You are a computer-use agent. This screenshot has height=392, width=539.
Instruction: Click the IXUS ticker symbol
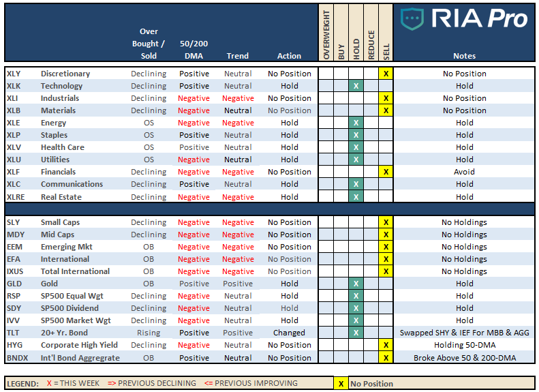pos(14,271)
